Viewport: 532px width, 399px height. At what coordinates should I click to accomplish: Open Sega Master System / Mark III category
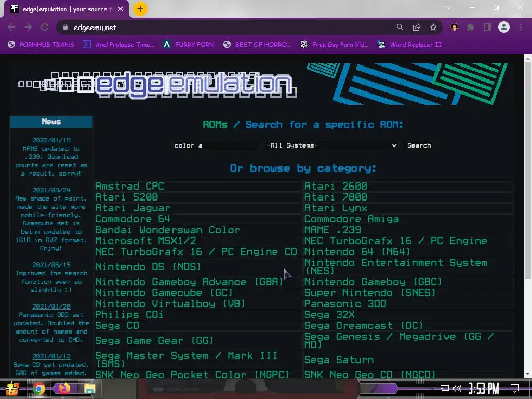(187, 360)
